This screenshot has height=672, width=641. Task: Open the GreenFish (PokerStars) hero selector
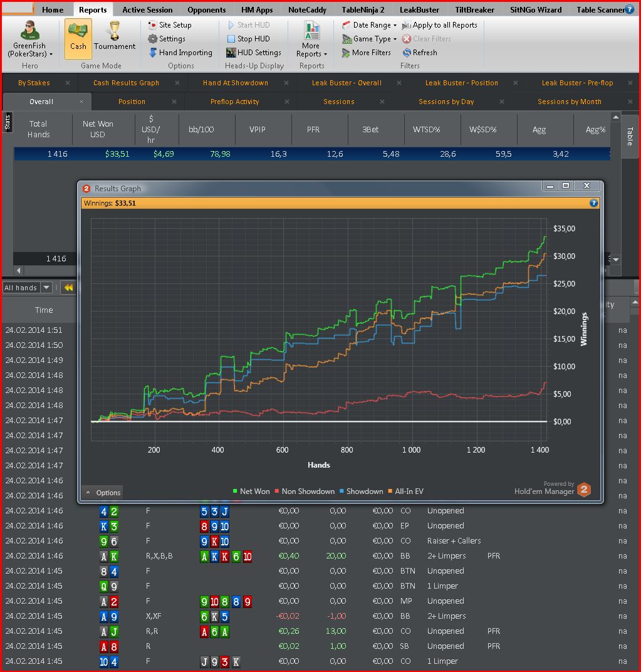tap(29, 39)
